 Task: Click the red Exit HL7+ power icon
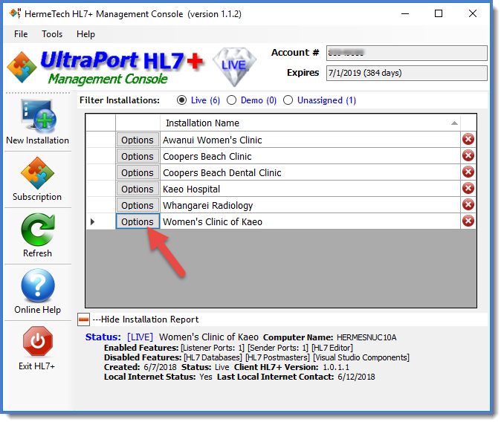(38, 341)
